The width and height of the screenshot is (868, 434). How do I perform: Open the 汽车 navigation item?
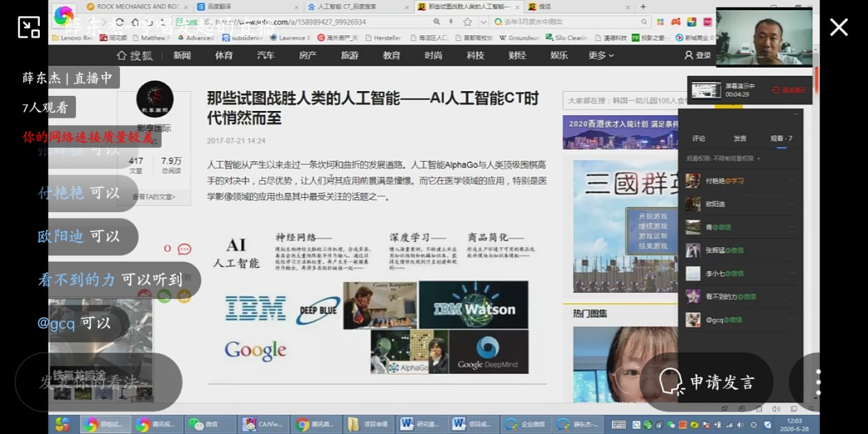[x=266, y=55]
